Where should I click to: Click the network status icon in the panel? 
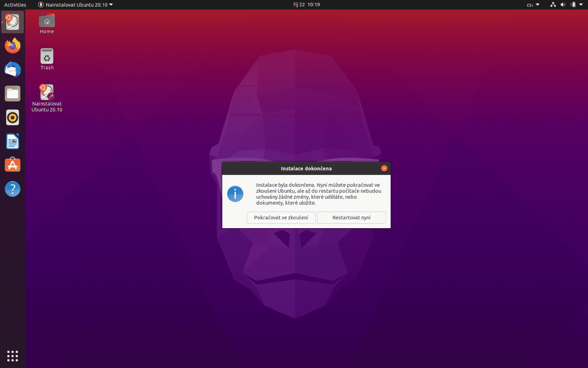(553, 5)
